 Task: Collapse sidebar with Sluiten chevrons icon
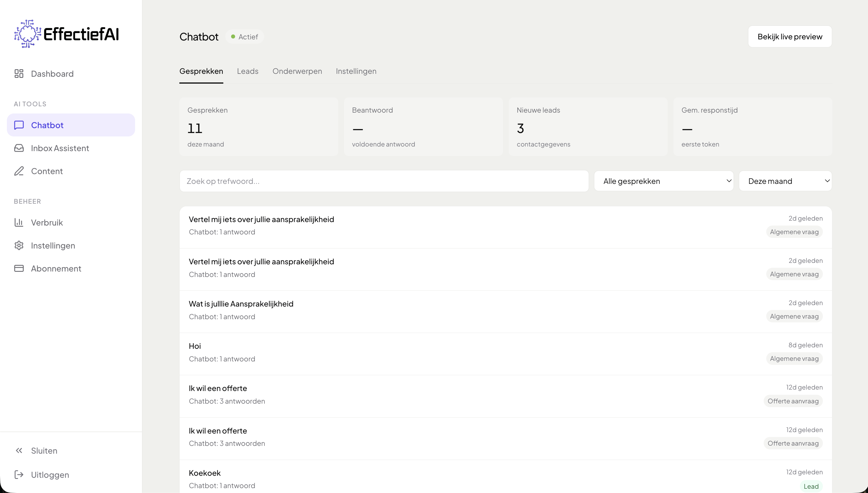click(x=19, y=451)
